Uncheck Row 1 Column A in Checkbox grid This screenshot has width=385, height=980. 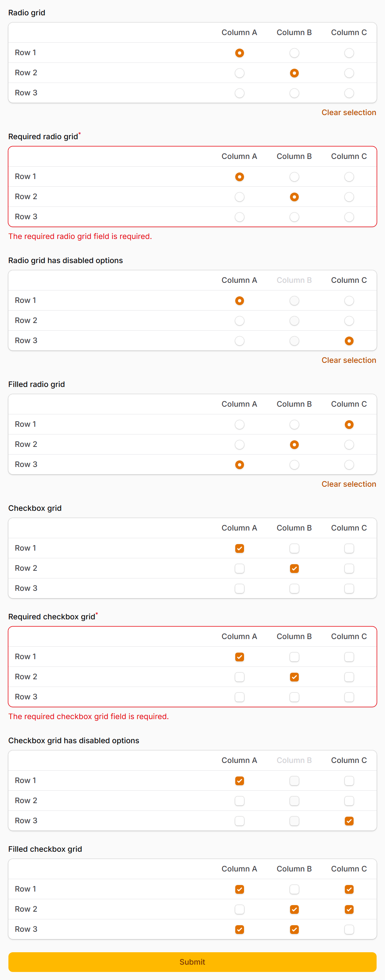coord(239,548)
